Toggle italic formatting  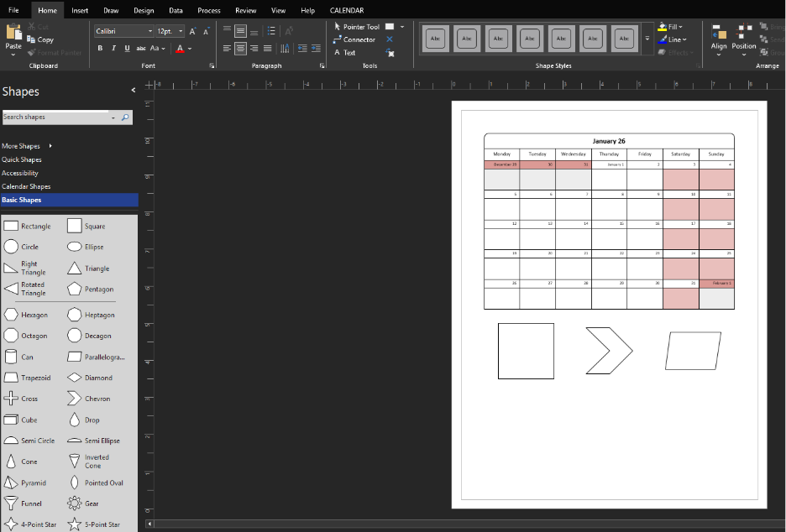click(x=112, y=48)
